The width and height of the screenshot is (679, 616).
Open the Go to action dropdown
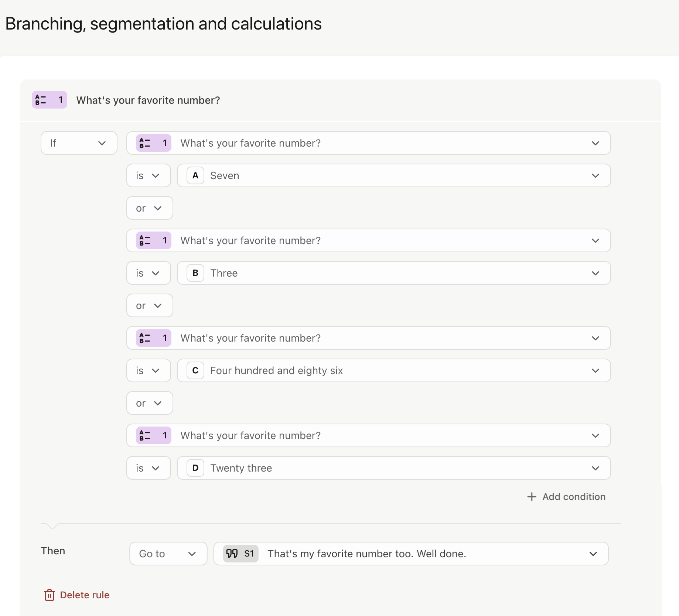point(168,554)
